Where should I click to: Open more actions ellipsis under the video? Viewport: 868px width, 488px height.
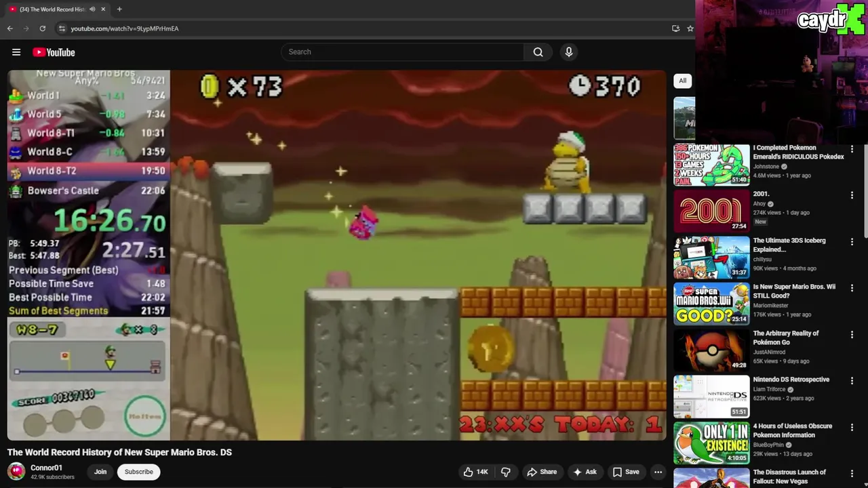(x=658, y=472)
